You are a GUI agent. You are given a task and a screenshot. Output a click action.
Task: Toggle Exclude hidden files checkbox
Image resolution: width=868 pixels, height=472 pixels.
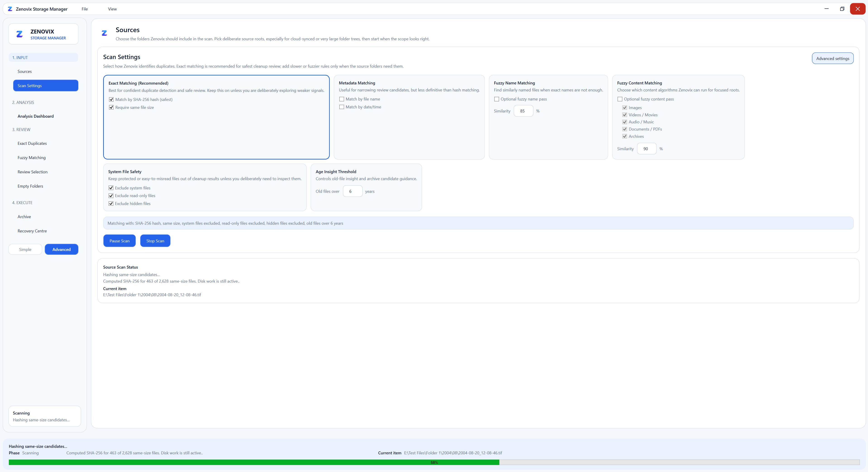[111, 204]
